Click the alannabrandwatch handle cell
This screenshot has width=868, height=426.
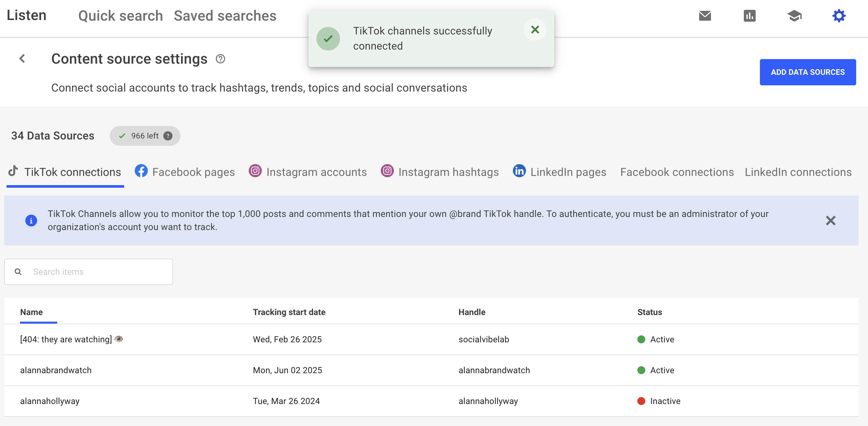tap(494, 371)
